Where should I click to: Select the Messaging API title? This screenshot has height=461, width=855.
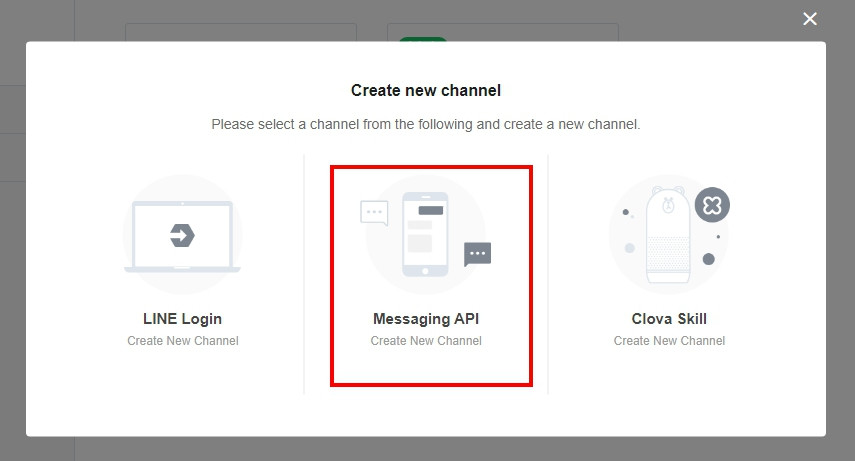[426, 319]
